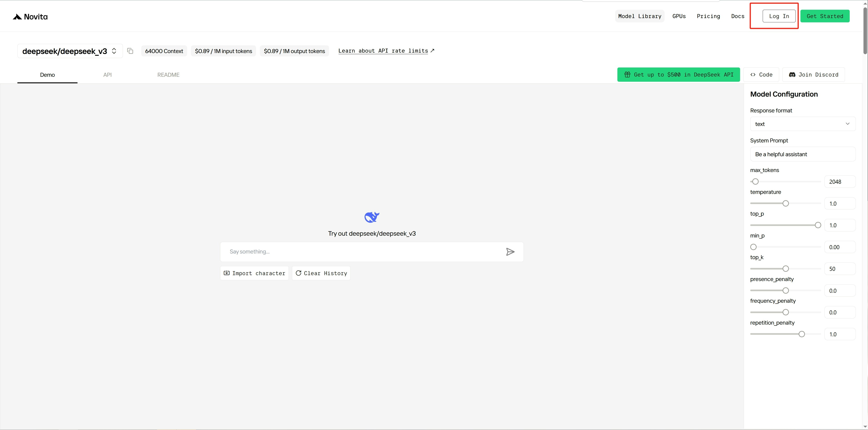The height and width of the screenshot is (430, 868).
Task: Click the DeepSeek whale logo
Action: [372, 217]
